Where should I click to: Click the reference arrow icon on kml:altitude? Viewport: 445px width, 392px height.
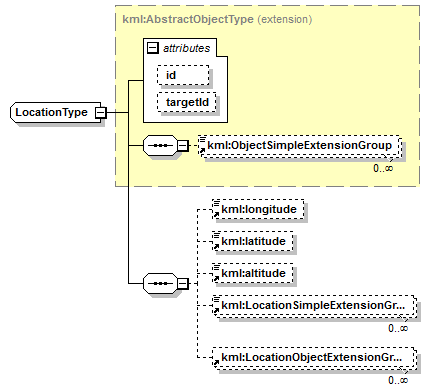point(216,279)
